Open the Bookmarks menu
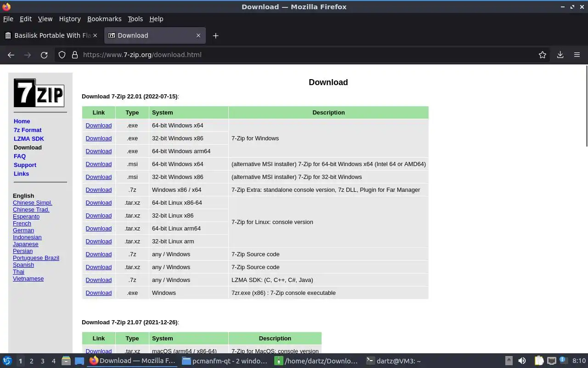The height and width of the screenshot is (368, 588). coord(104,19)
